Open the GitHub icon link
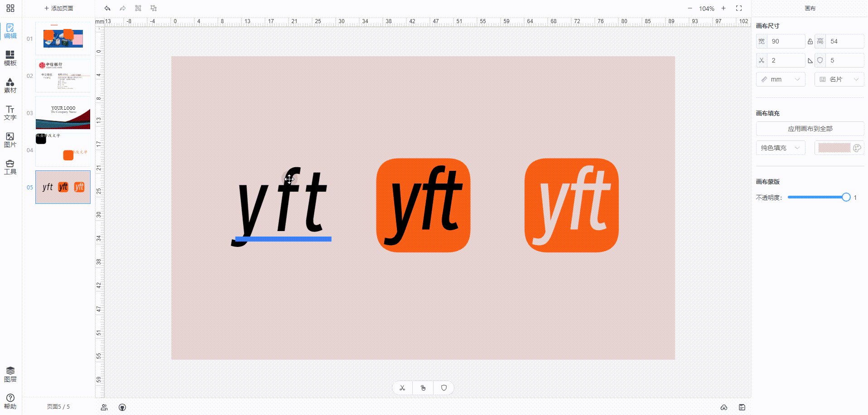Viewport: 868px width, 415px height. tap(122, 407)
